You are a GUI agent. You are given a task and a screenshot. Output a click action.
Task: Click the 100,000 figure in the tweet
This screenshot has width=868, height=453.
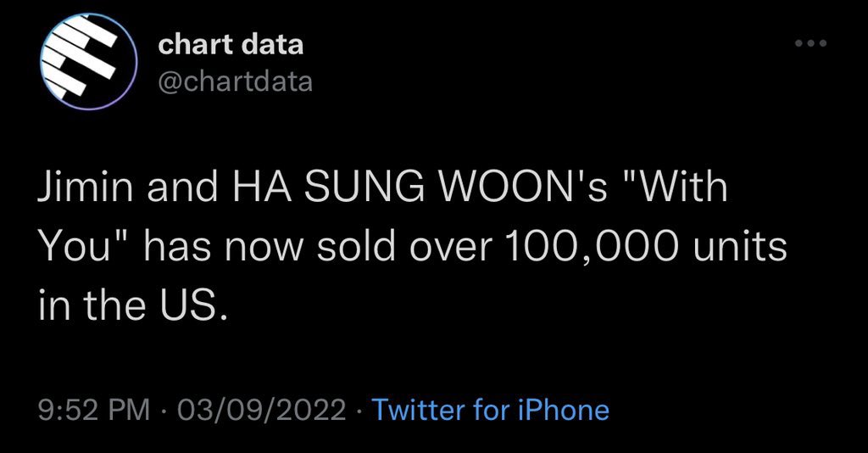[590, 247]
